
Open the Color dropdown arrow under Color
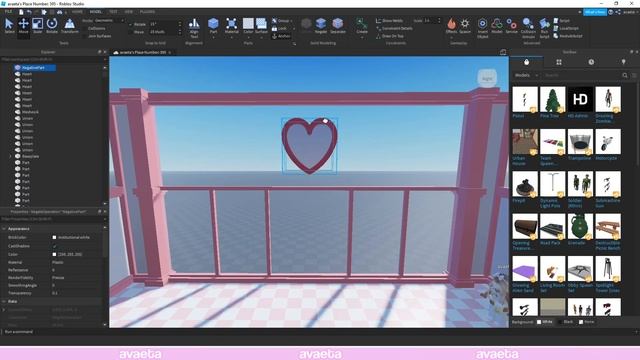pyautogui.click(x=248, y=37)
